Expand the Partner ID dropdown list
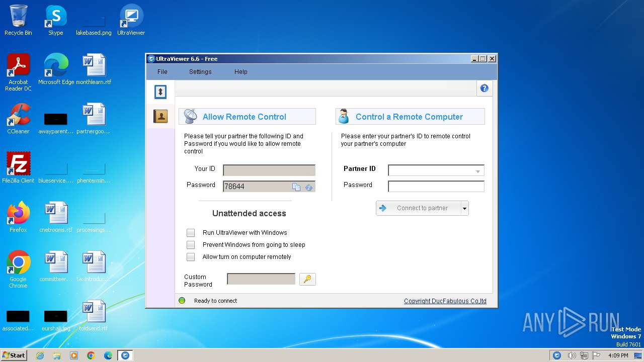The width and height of the screenshot is (644, 362). pyautogui.click(x=477, y=171)
